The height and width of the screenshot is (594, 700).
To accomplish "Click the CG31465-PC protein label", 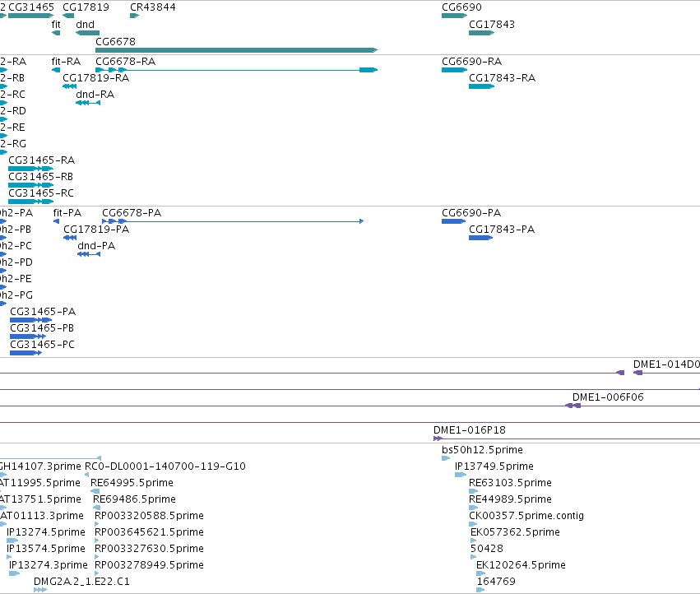I will [43, 345].
